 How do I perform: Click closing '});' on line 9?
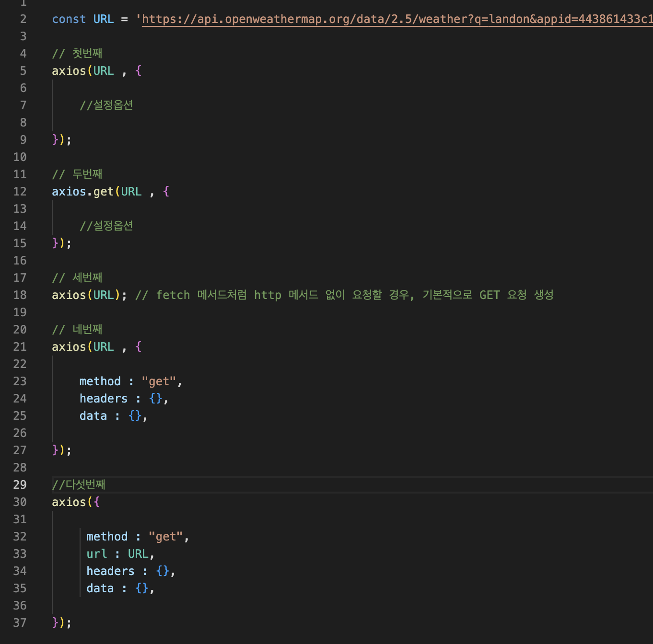click(62, 139)
